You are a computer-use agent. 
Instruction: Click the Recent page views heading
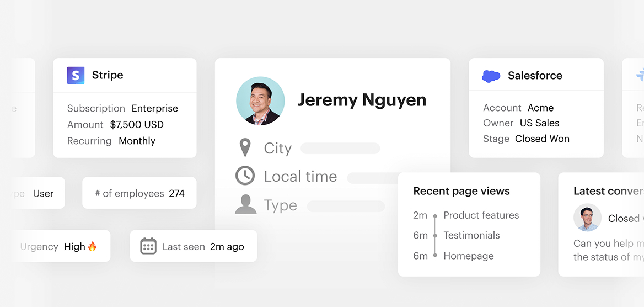tap(461, 191)
